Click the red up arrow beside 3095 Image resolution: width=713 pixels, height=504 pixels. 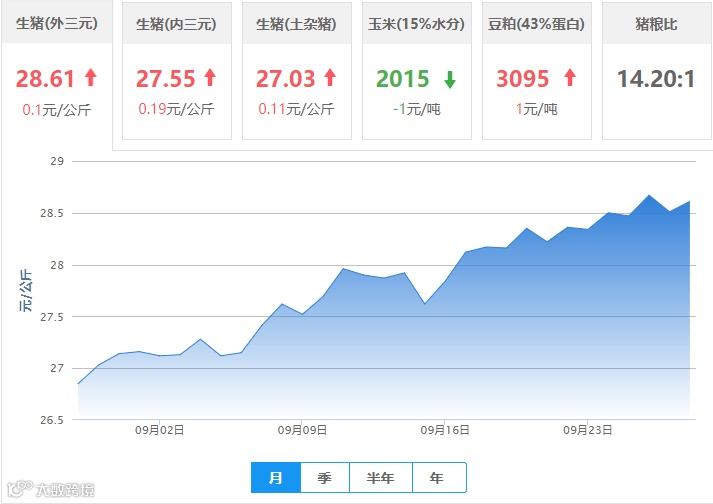[570, 77]
